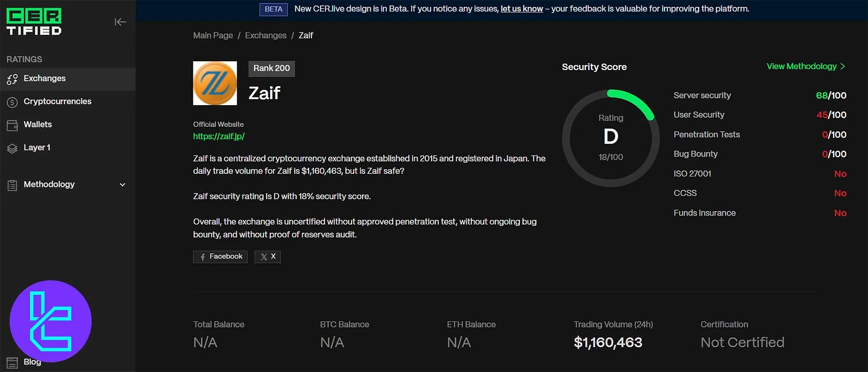Click the Zaif breadcrumb text
868x372 pixels.
click(x=306, y=35)
